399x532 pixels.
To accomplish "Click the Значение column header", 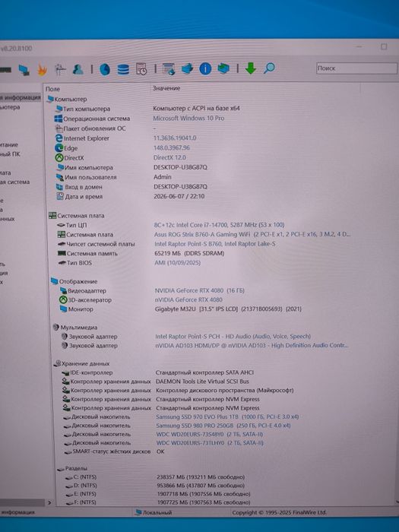I will click(166, 88).
